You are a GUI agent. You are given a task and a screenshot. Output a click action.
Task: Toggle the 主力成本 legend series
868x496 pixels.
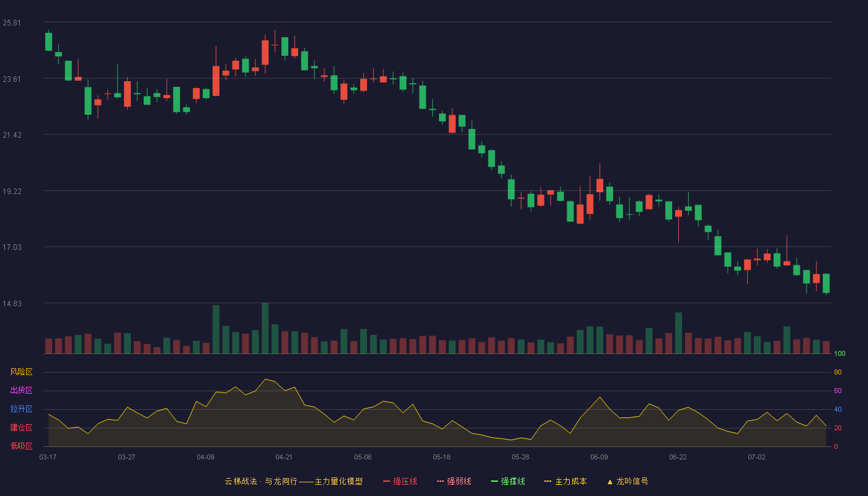click(x=565, y=481)
